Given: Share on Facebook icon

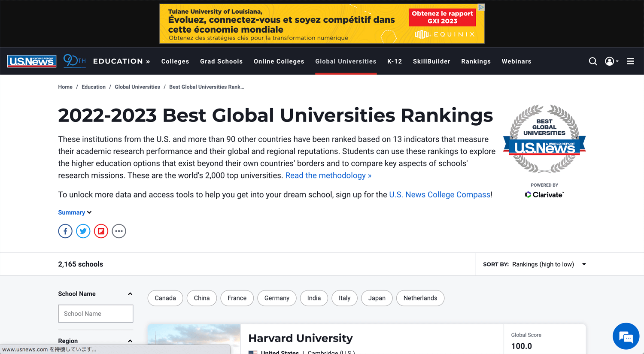Looking at the screenshot, I should [x=65, y=231].
